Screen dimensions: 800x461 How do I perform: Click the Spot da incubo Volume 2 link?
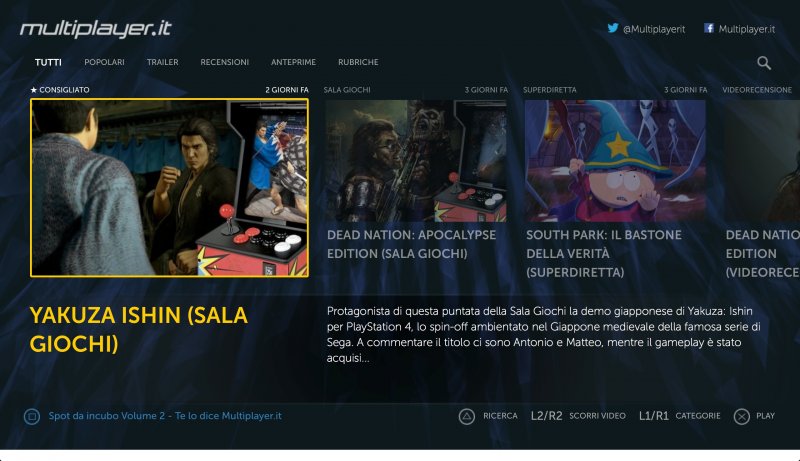coord(165,416)
